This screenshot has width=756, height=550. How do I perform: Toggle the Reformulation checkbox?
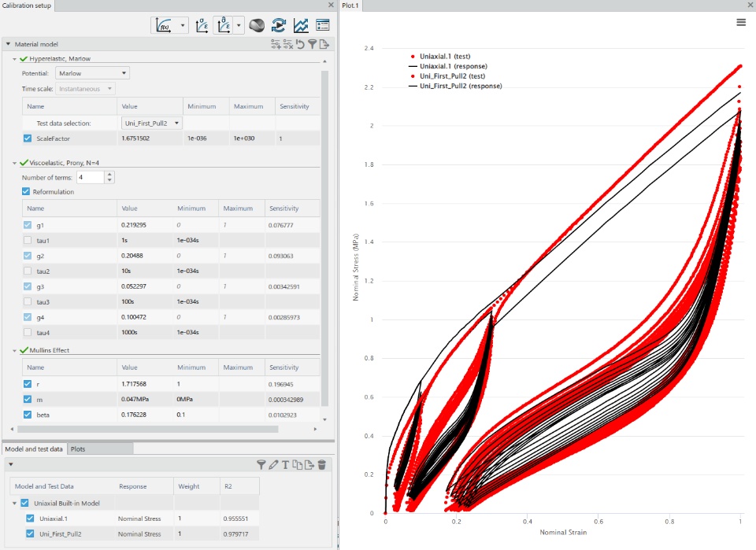tap(26, 191)
